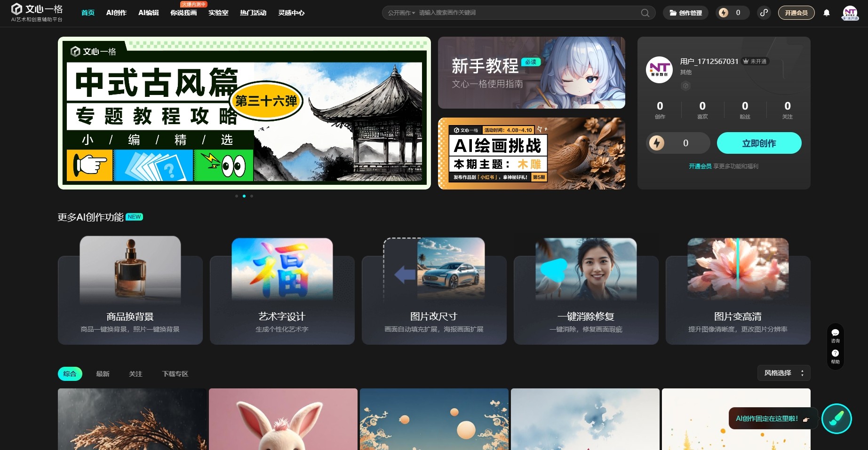
Task: Open the 创作 count stat
Action: point(660,110)
